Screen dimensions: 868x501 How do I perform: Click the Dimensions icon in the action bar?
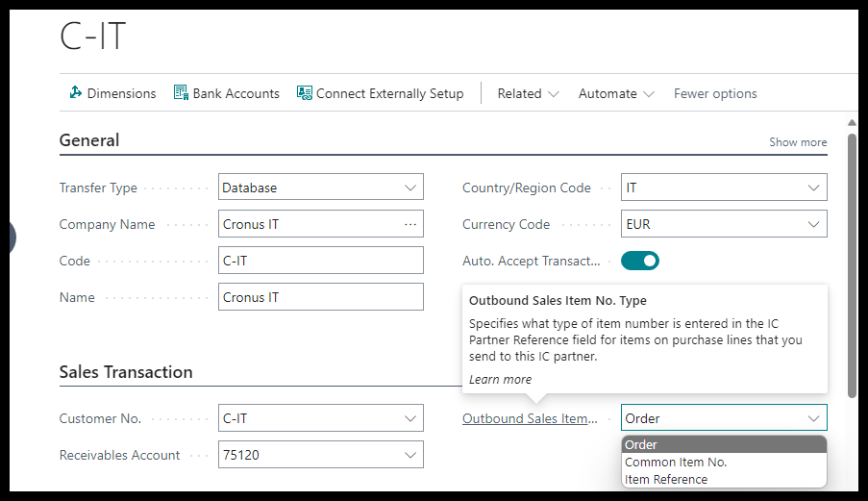point(75,93)
